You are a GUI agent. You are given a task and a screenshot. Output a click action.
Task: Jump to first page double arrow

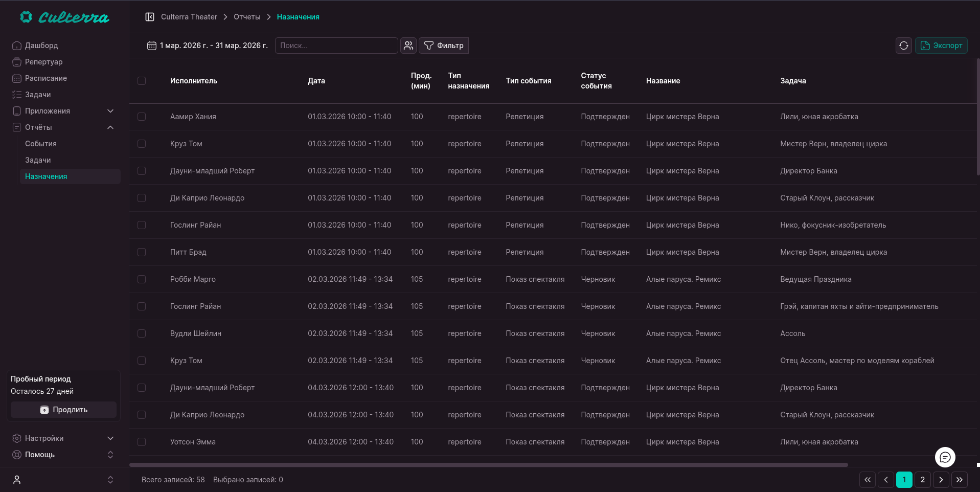[868, 480]
